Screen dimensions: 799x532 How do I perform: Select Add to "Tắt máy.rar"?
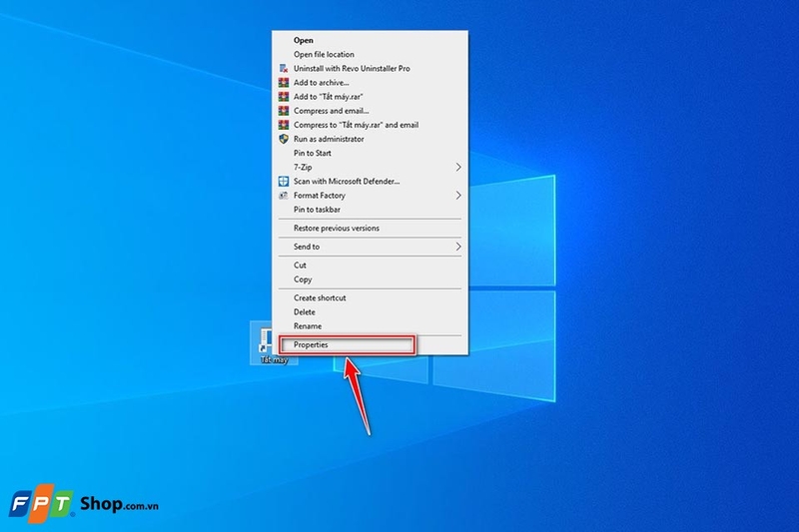coord(370,97)
